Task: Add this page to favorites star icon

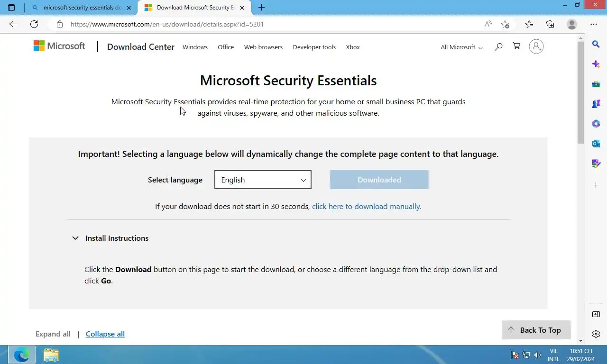Action: [505, 24]
